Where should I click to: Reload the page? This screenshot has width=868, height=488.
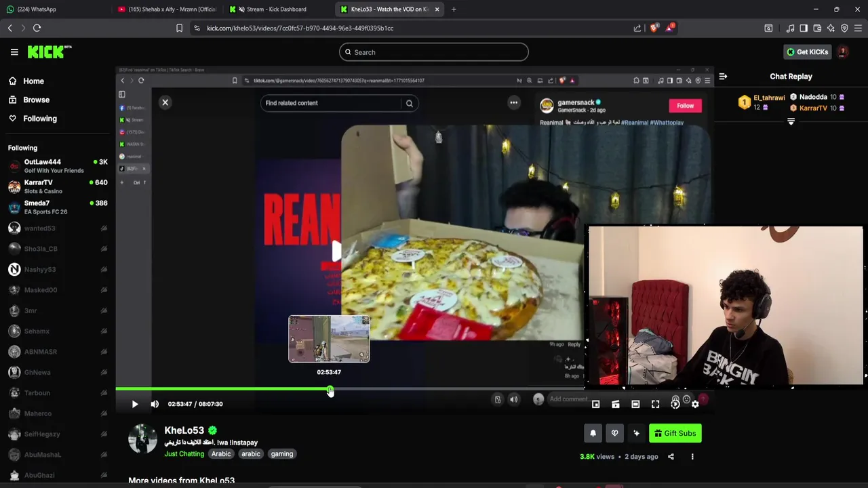pyautogui.click(x=37, y=28)
